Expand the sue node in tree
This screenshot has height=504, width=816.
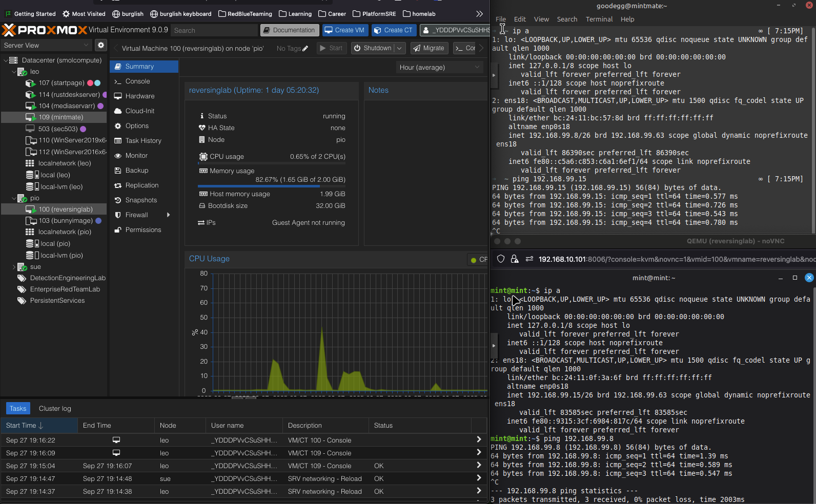click(x=14, y=267)
